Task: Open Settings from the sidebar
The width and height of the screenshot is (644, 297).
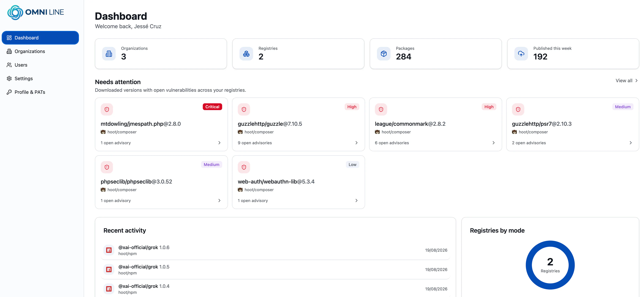Action: (40, 78)
